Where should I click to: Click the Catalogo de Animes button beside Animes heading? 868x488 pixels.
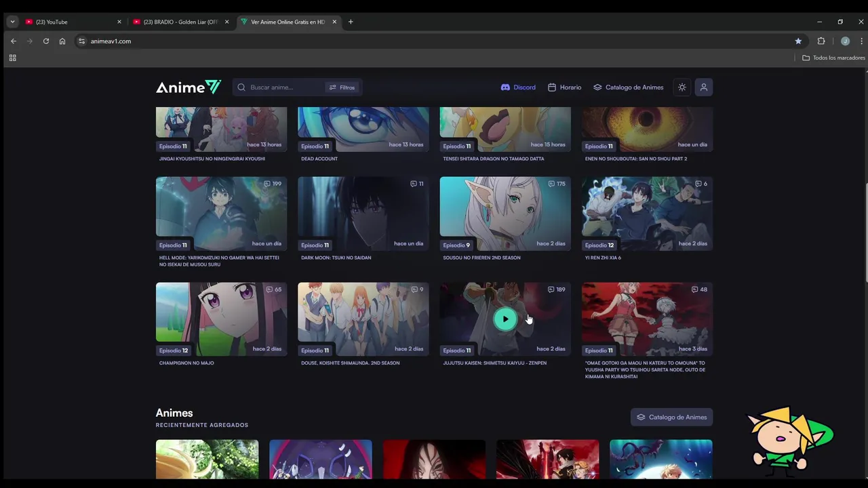coord(671,417)
